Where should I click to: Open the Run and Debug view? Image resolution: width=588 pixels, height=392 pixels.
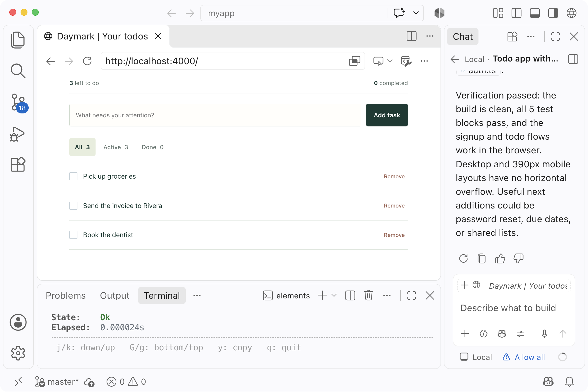[17, 134]
